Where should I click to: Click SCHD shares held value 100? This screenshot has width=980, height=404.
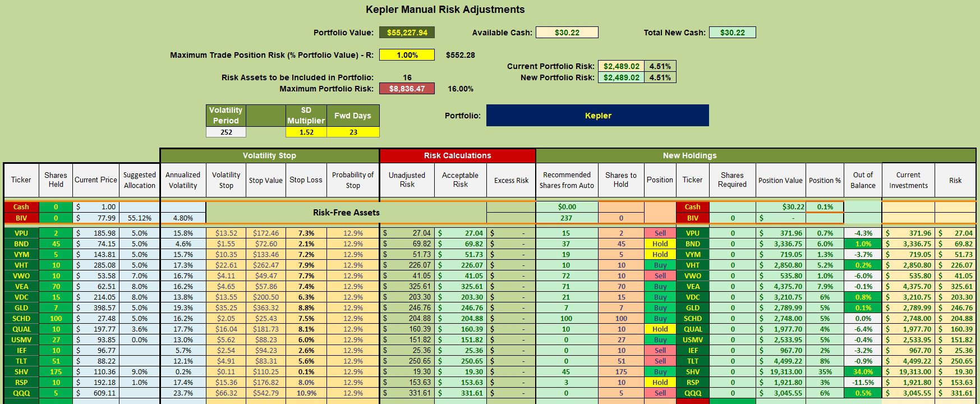tap(56, 319)
